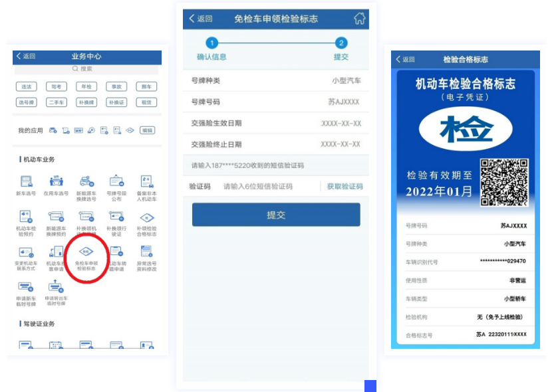Go back from 检验合格标志 screen
This screenshot has width=558, height=392.
(405, 59)
